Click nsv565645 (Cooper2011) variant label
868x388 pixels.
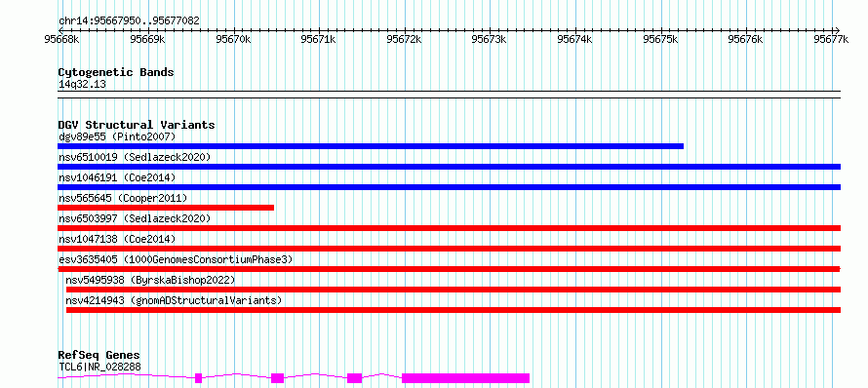tap(123, 198)
